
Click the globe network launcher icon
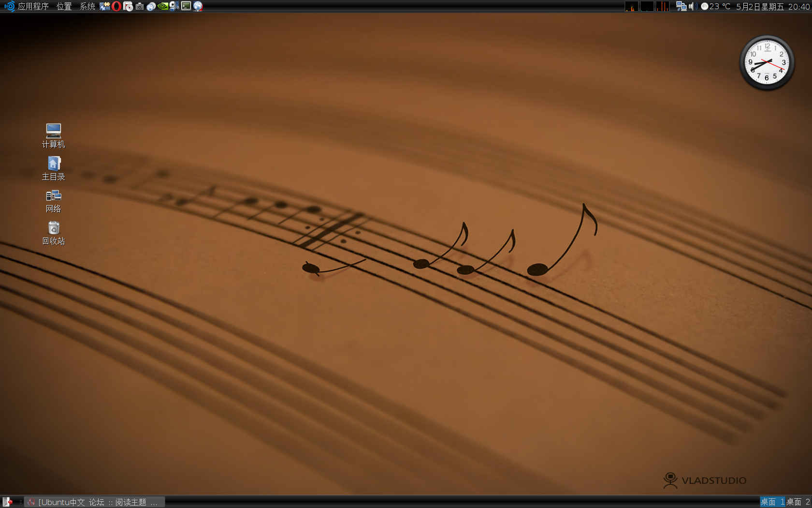198,6
